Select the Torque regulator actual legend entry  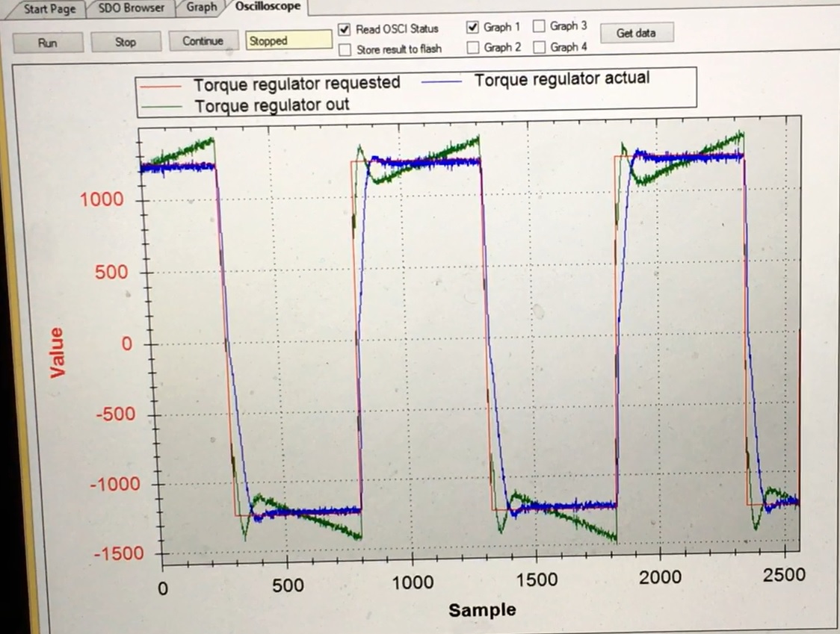561,78
